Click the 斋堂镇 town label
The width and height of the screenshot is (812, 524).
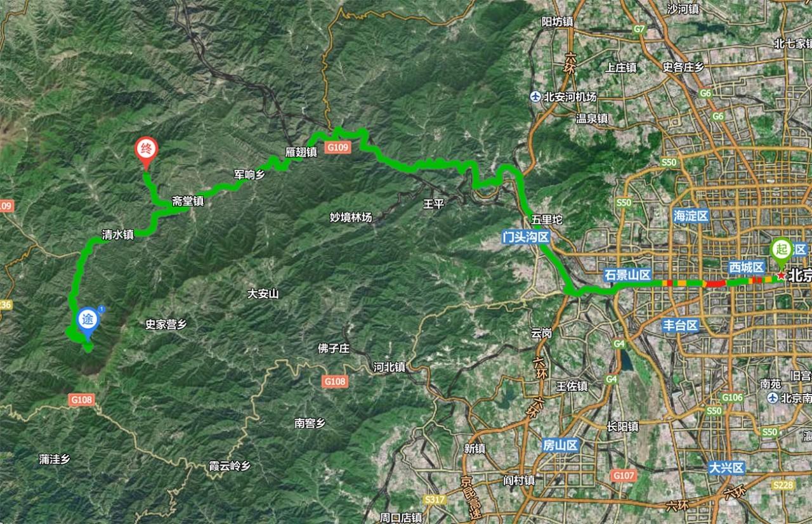(188, 202)
